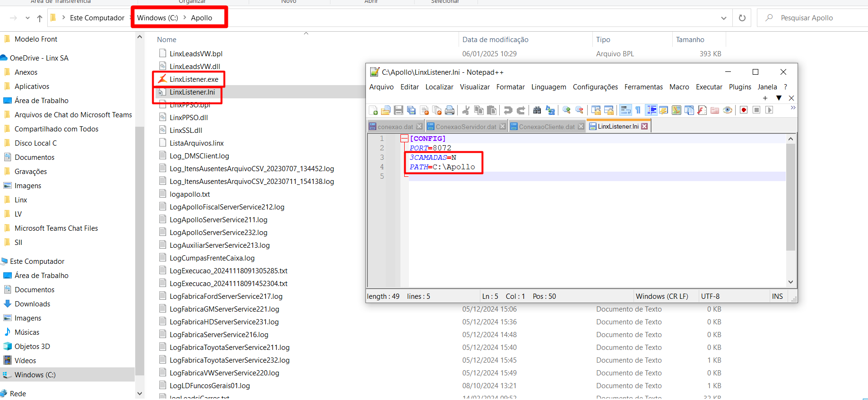Start recording a macro

pos(744,110)
